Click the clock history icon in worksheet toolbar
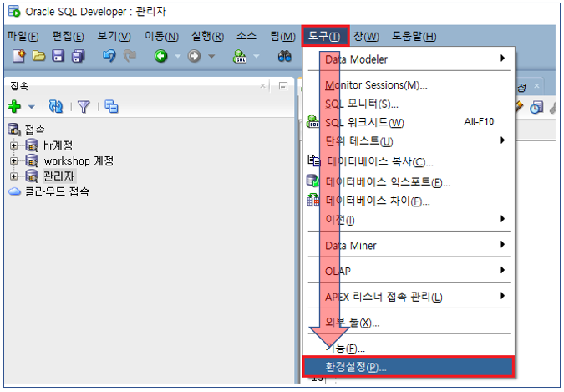The height and width of the screenshot is (392, 564). [536, 107]
